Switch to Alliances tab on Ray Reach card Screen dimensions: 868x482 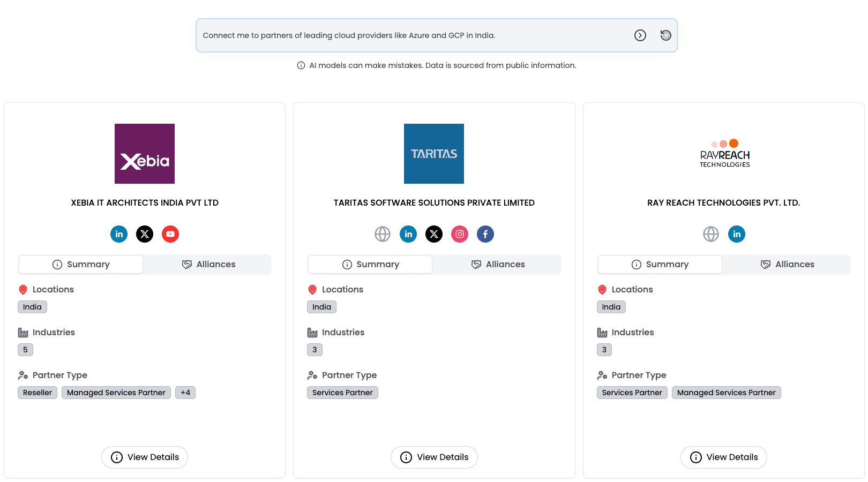click(788, 265)
